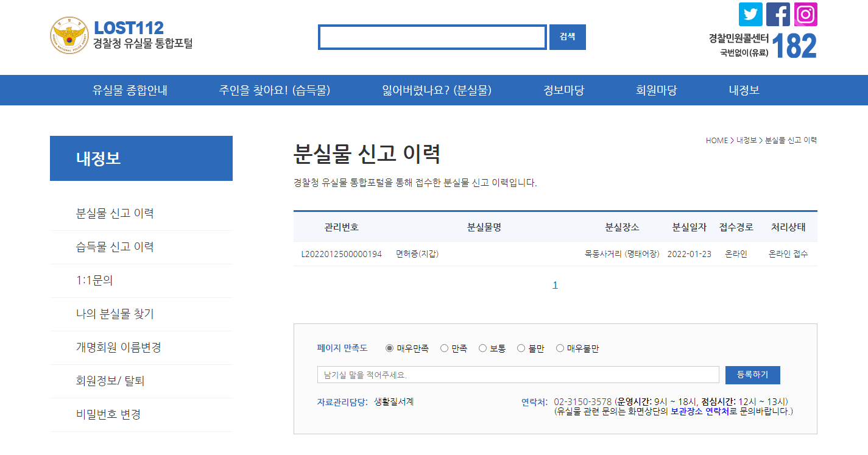This screenshot has width=868, height=455.
Task: Choose the 불만 radio option
Action: tap(521, 348)
